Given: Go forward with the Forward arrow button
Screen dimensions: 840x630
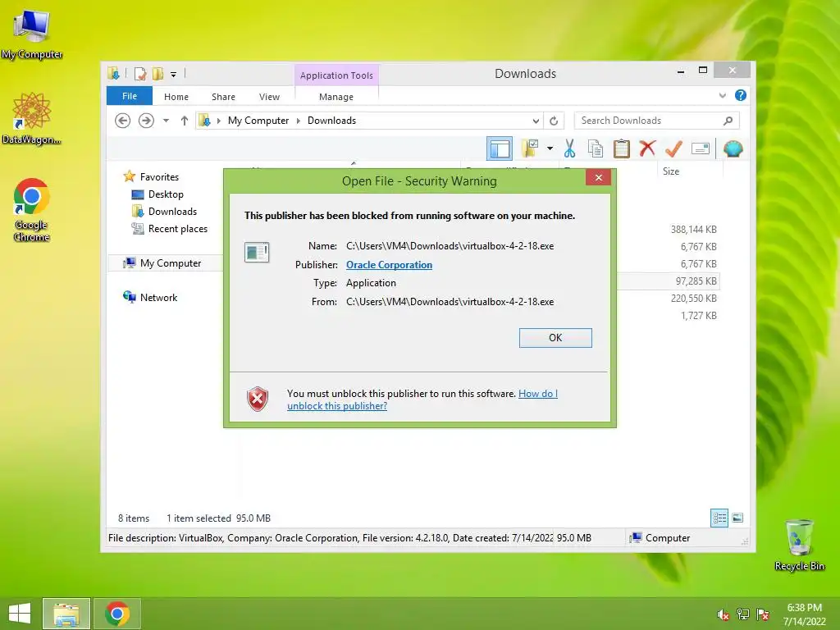Looking at the screenshot, I should (x=146, y=121).
